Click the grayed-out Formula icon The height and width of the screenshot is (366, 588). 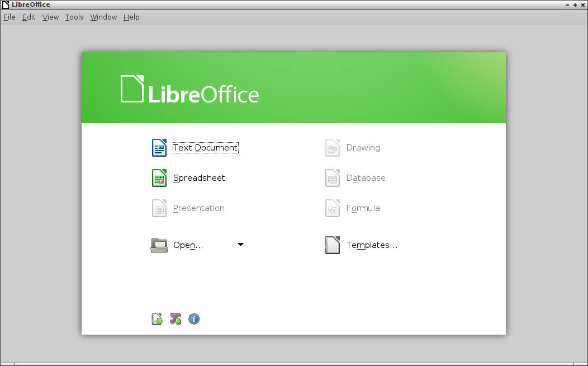click(x=332, y=208)
